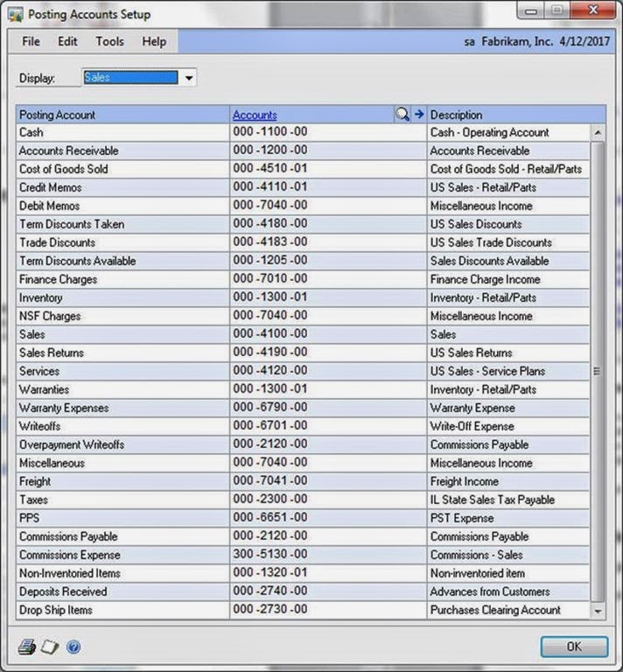Open the note icon beside the printer
623x672 pixels.
point(50,647)
